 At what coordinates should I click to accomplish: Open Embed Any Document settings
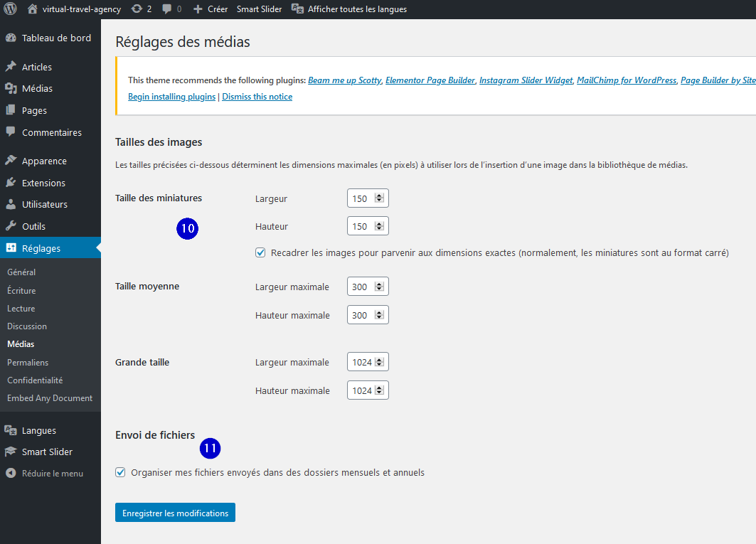pos(50,398)
